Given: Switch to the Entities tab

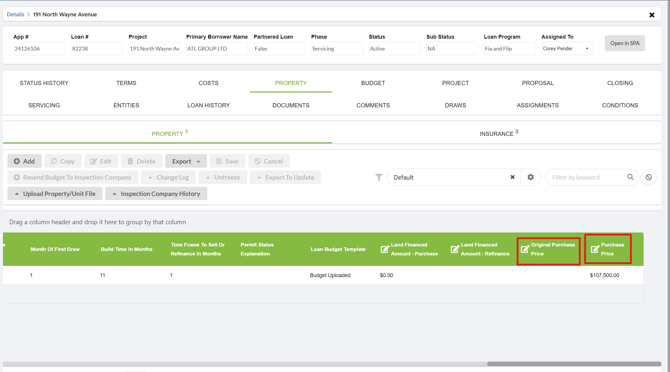Looking at the screenshot, I should [x=126, y=105].
